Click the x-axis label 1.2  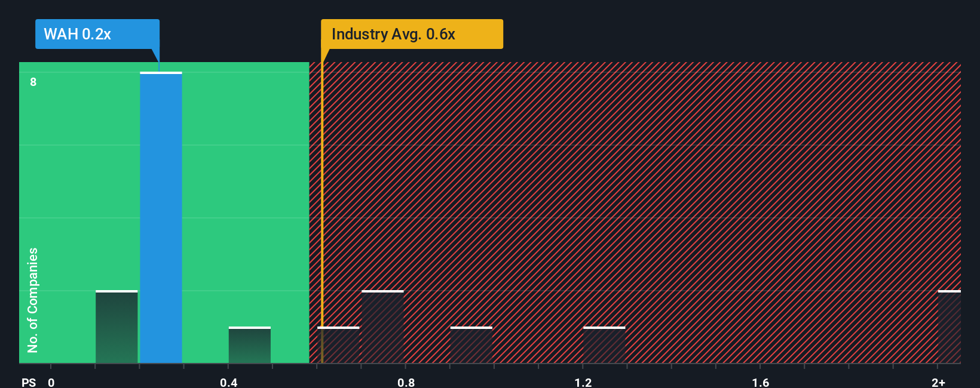[583, 382]
